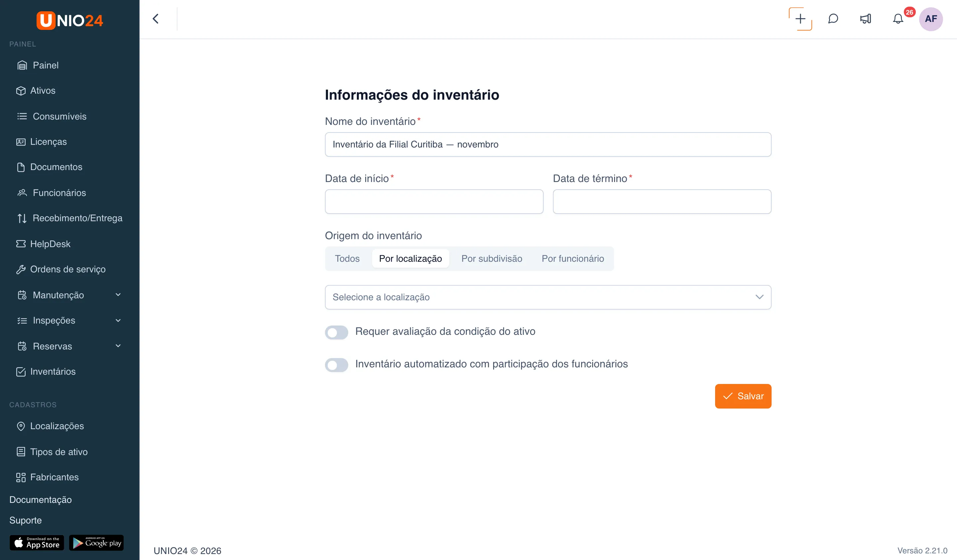957x560 pixels.
Task: Click the HelpDesk ticket icon
Action: coord(21,244)
